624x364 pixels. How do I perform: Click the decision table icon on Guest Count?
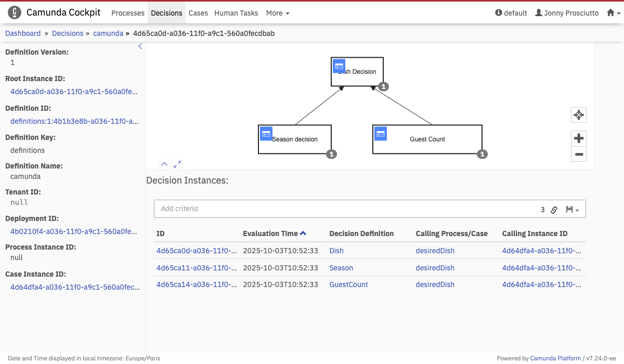pyautogui.click(x=381, y=134)
